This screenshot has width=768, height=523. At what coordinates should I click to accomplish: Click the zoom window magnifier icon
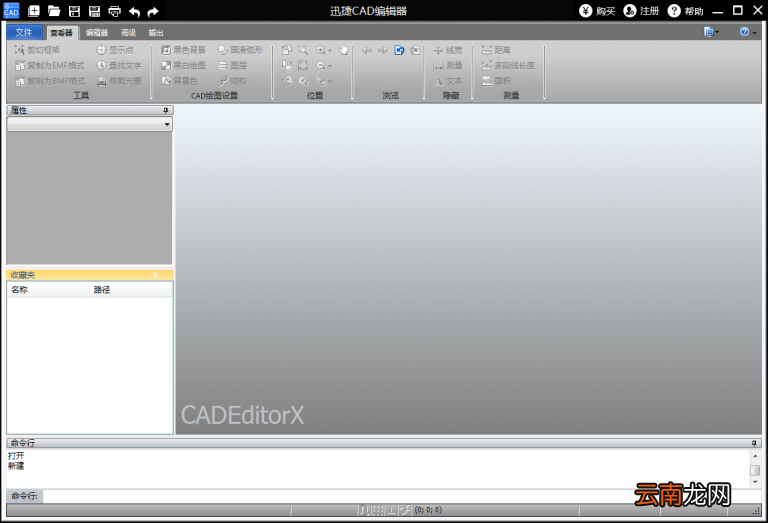click(x=303, y=50)
